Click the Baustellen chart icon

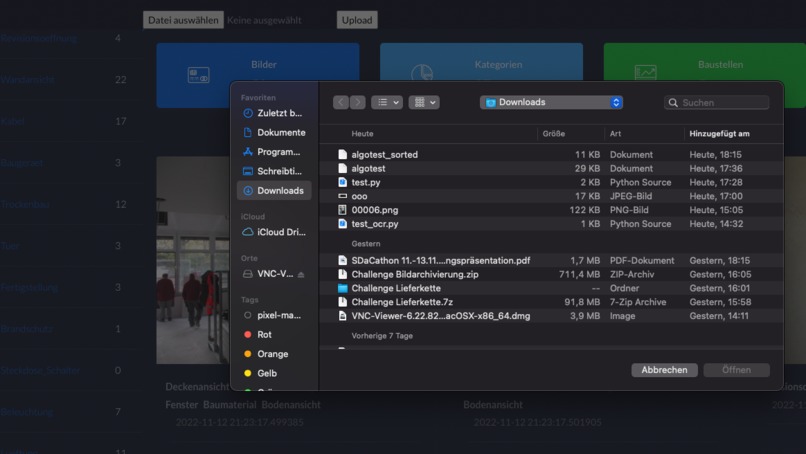click(645, 72)
